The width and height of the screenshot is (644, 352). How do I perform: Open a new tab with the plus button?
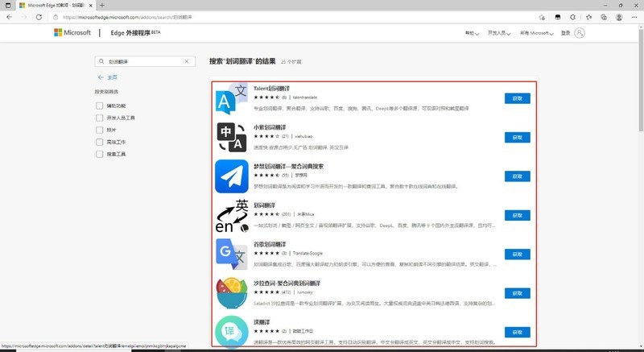(102, 6)
